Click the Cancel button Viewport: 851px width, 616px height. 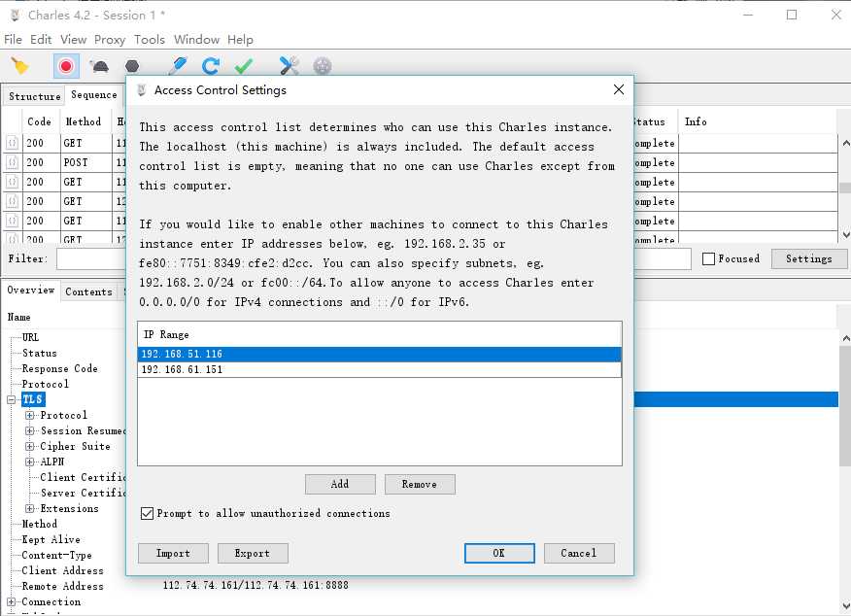(x=579, y=553)
